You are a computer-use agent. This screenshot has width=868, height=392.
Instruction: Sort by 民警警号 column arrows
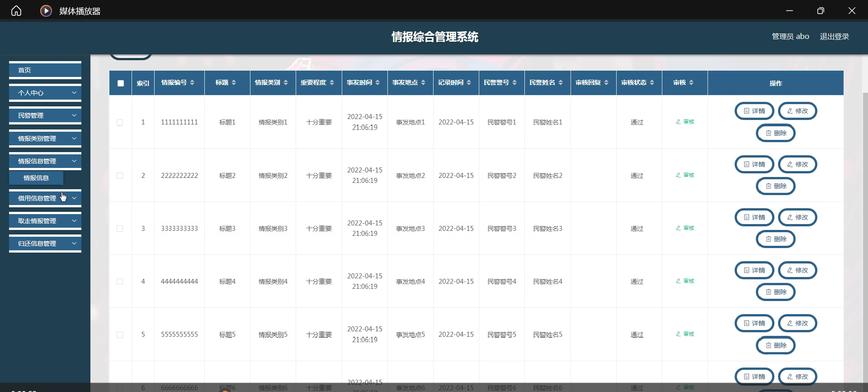[x=514, y=82]
